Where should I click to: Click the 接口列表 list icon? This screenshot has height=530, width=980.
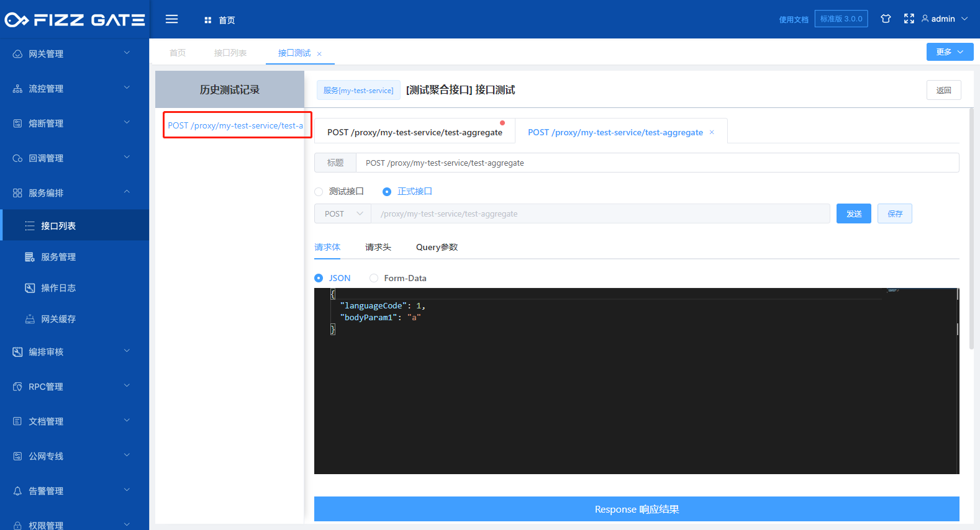30,226
